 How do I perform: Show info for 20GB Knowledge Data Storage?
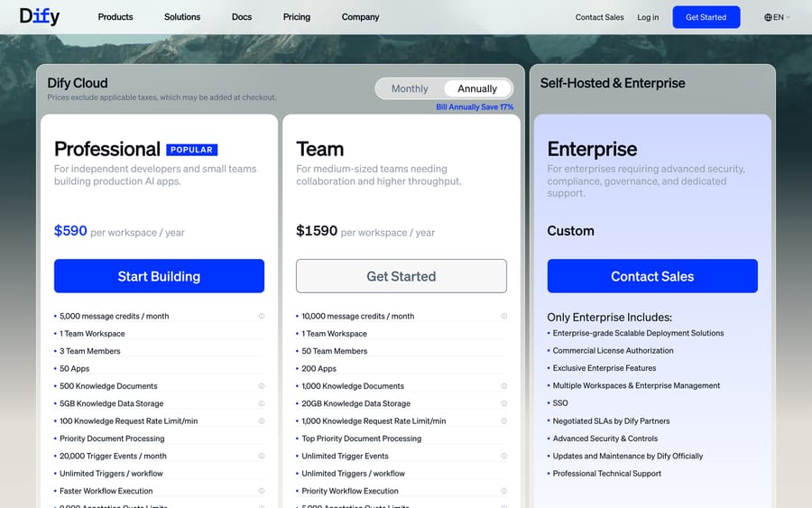click(x=503, y=403)
